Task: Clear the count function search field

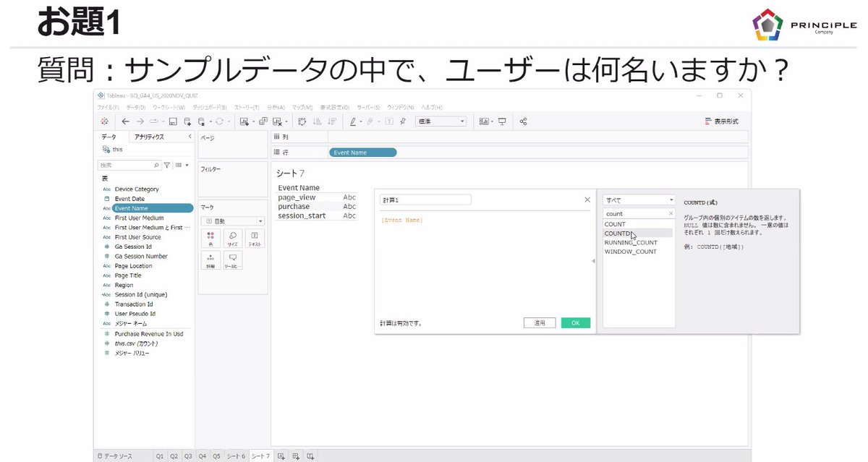Action: (x=671, y=214)
